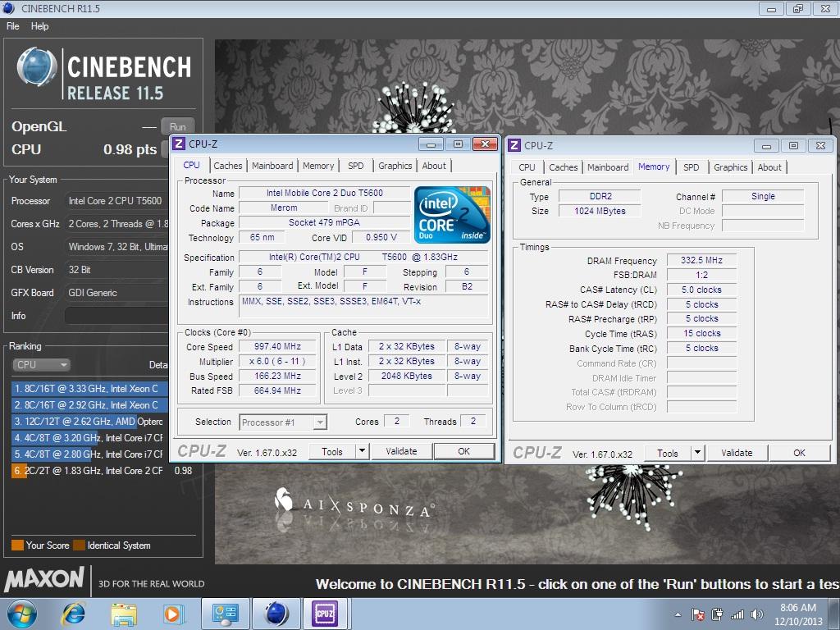Click the Name field Intel Mobile Core 2 Duo T5600
840x630 pixels.
click(325, 193)
